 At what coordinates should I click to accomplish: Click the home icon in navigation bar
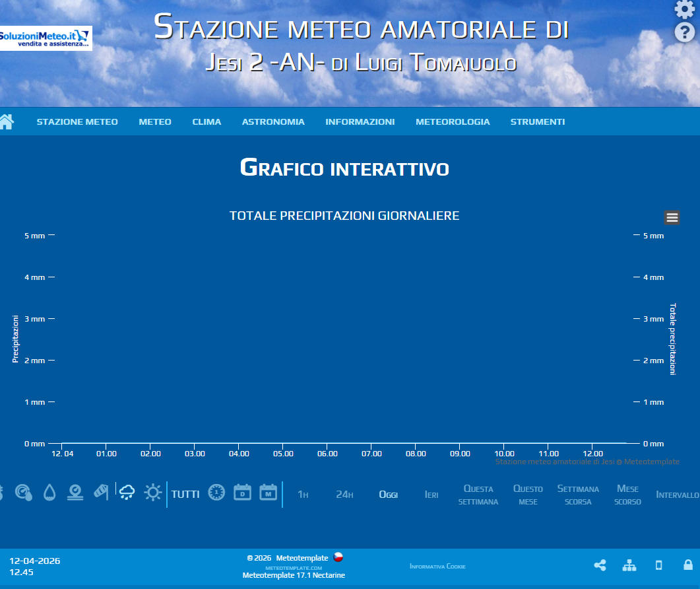coord(7,121)
